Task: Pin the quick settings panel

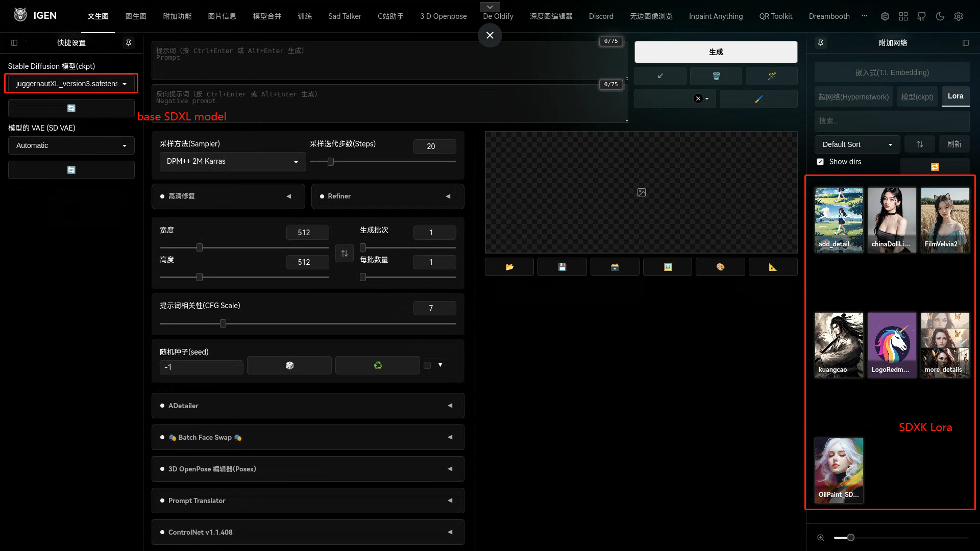Action: coord(129,43)
